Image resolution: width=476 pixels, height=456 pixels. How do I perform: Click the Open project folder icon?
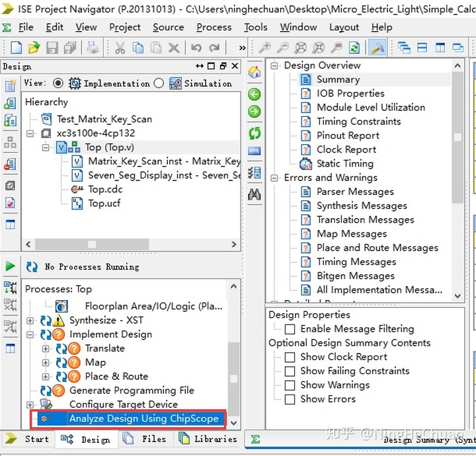[34, 48]
